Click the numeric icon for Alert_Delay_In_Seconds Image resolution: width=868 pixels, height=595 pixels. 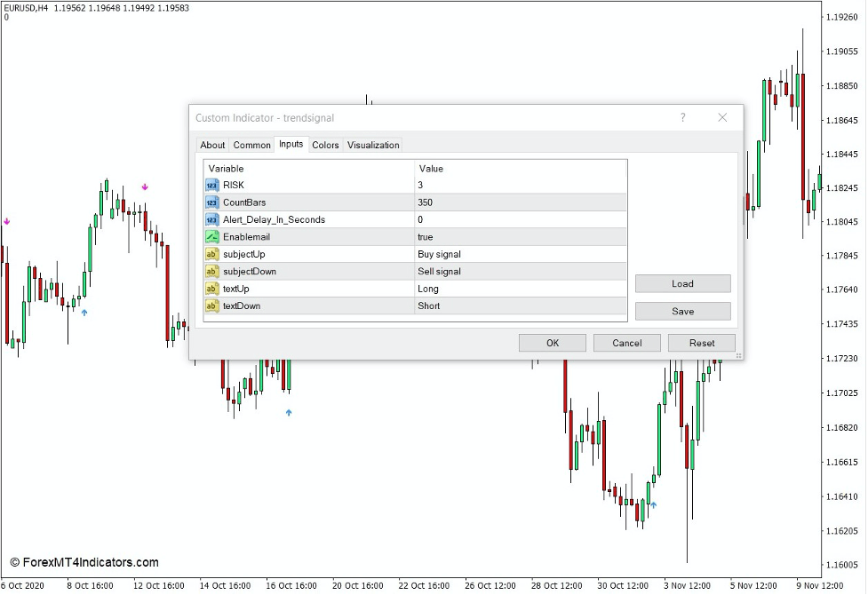(211, 219)
